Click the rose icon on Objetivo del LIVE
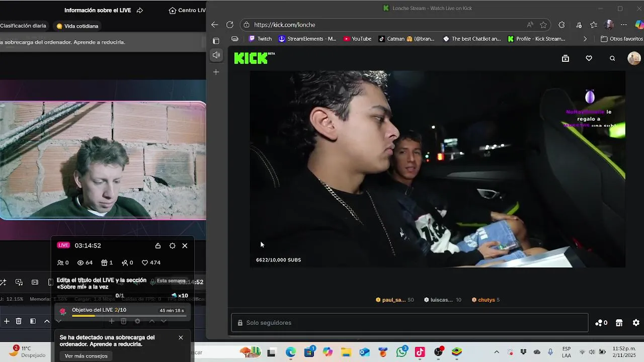The height and width of the screenshot is (362, 644). 63,311
